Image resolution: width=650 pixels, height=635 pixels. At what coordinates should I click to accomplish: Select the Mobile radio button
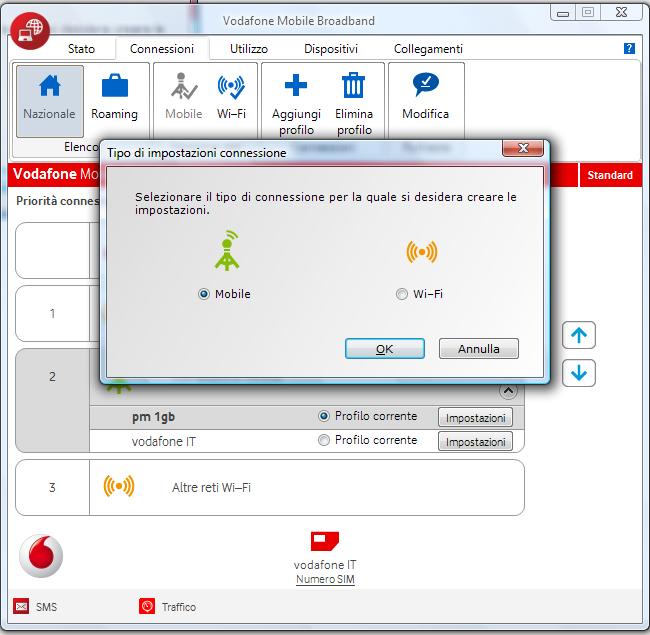[204, 294]
